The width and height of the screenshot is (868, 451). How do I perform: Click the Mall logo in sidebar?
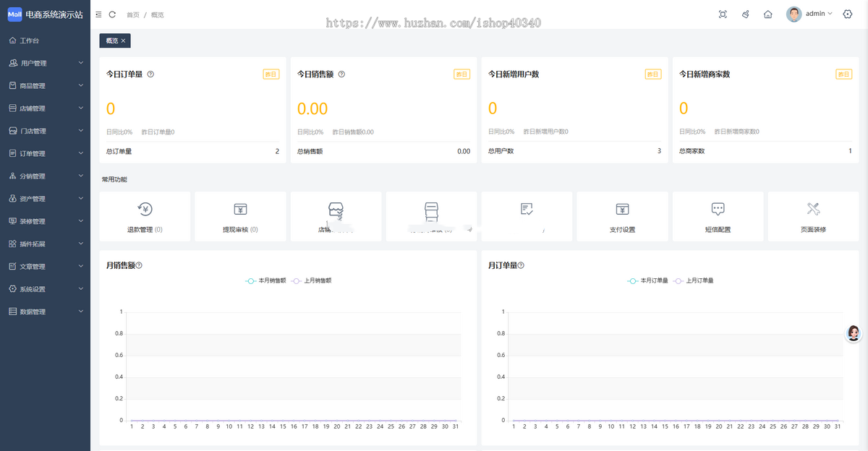14,14
